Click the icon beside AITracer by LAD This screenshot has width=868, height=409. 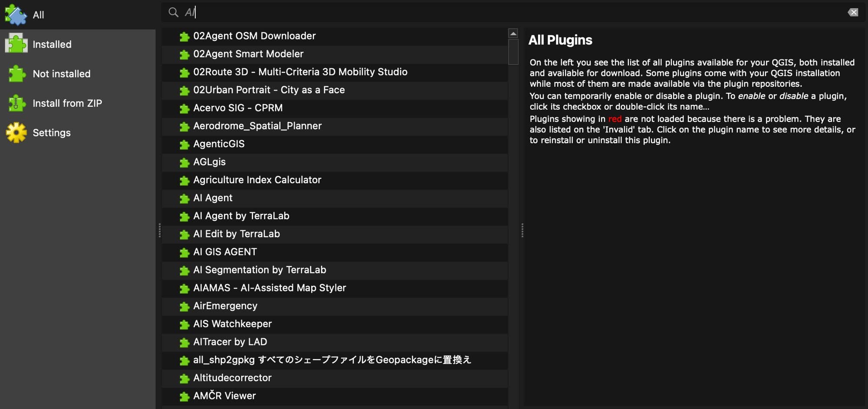184,343
